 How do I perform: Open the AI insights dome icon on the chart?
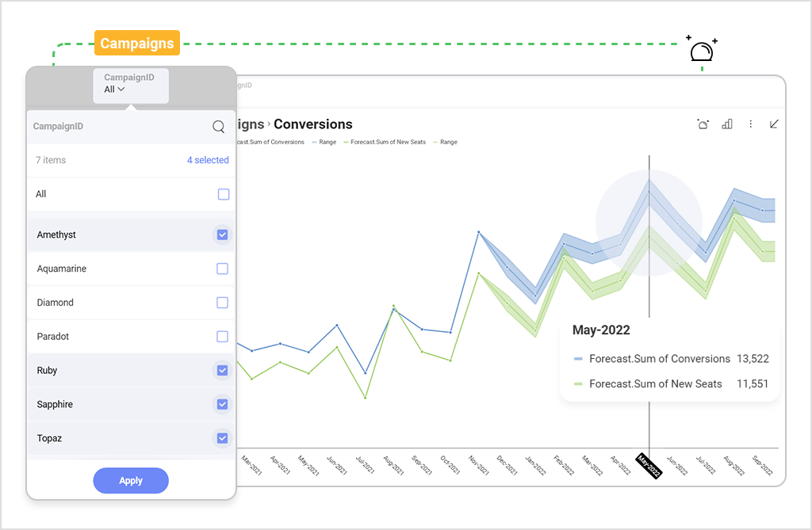703,124
